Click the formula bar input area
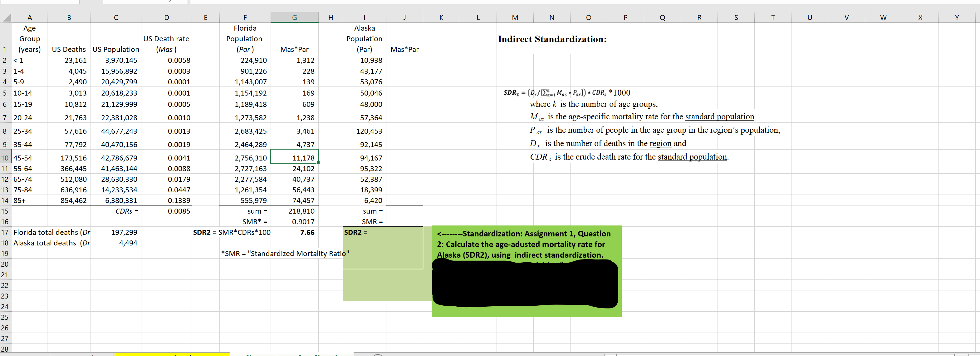Viewport: 980px width, 356px height. pyautogui.click(x=571, y=2)
